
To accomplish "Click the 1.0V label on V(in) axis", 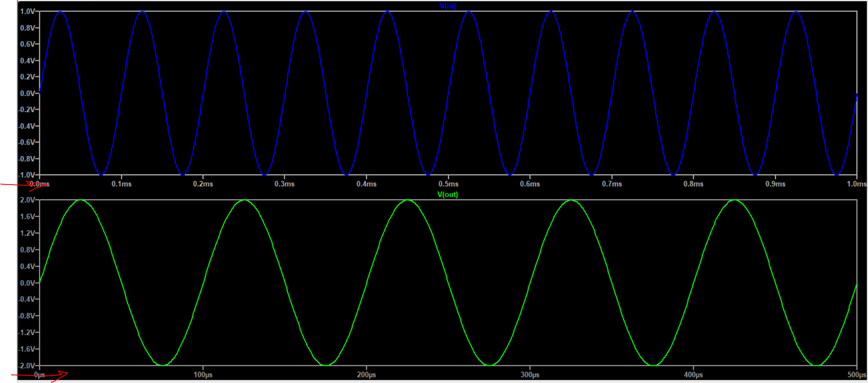I will point(27,12).
